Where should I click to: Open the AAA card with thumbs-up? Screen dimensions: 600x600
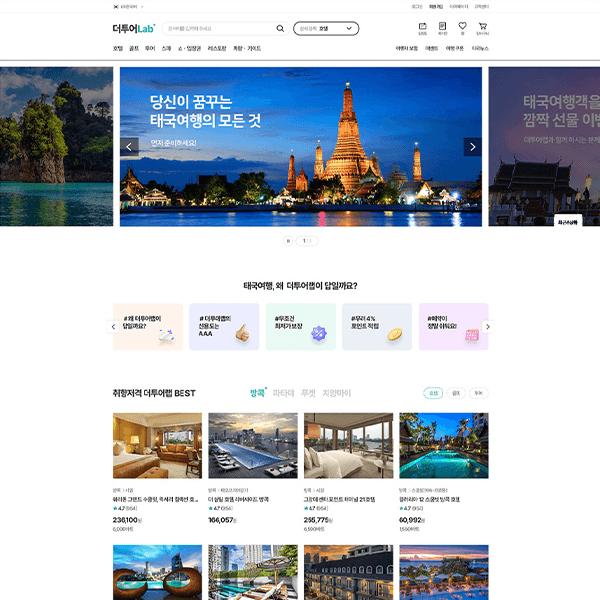pos(224,326)
